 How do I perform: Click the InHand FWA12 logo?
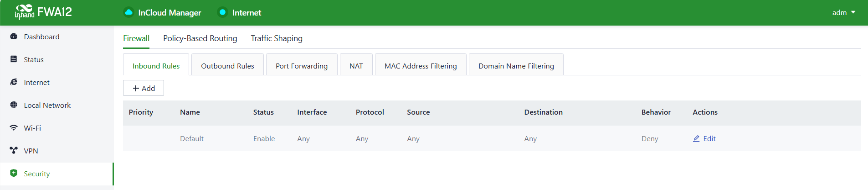pos(43,12)
